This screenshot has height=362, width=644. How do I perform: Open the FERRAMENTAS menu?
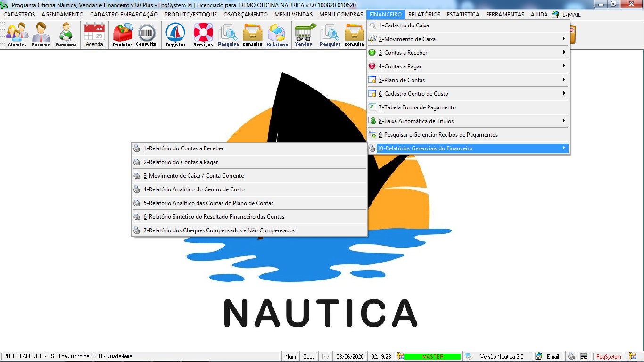tap(505, 15)
